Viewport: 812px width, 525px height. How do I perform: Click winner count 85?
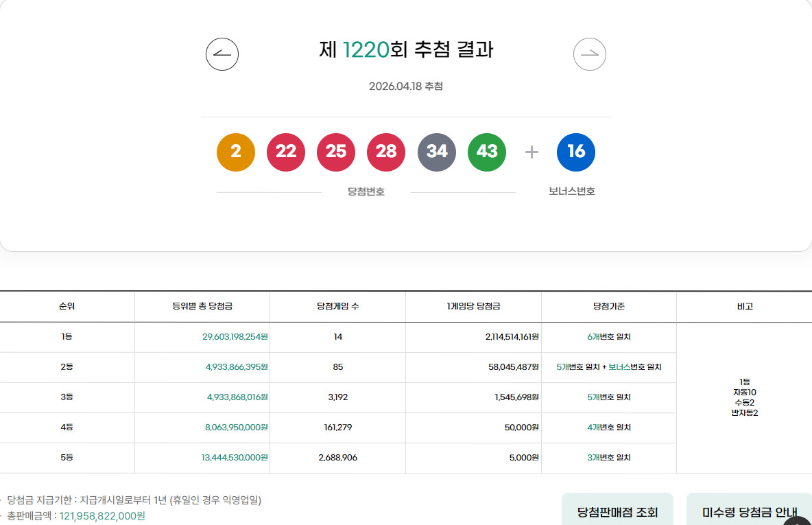[x=337, y=367]
